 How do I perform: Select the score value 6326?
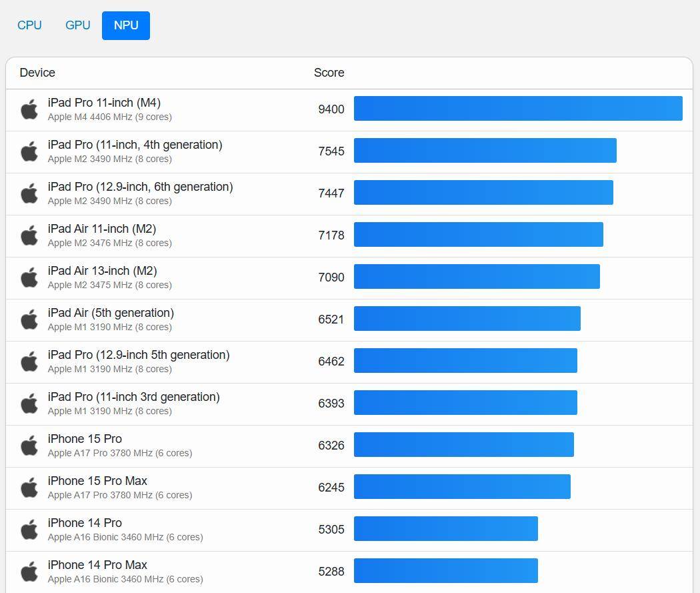tap(331, 445)
